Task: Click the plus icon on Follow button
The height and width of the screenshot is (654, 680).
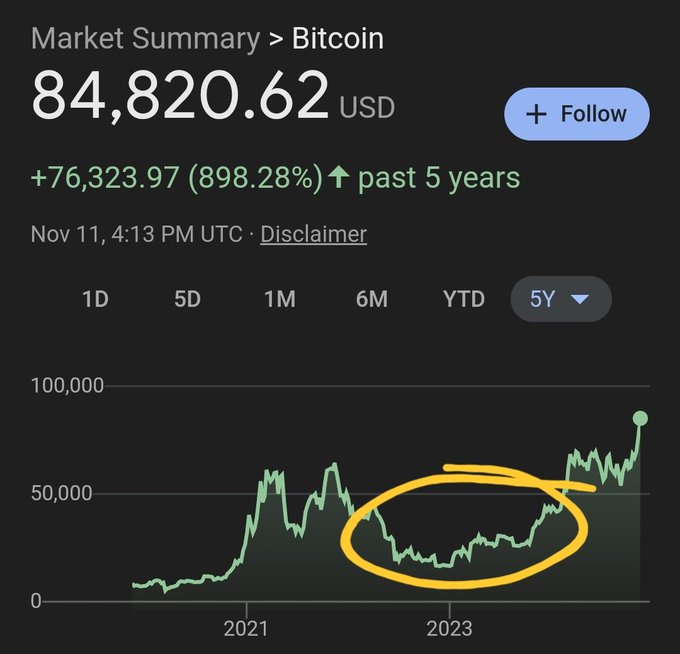Action: tap(537, 114)
